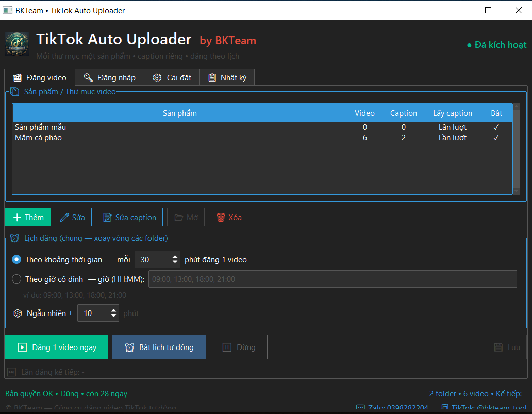Open the Nhật ký log tab
Image resolution: width=532 pixels, height=414 pixels.
click(227, 78)
